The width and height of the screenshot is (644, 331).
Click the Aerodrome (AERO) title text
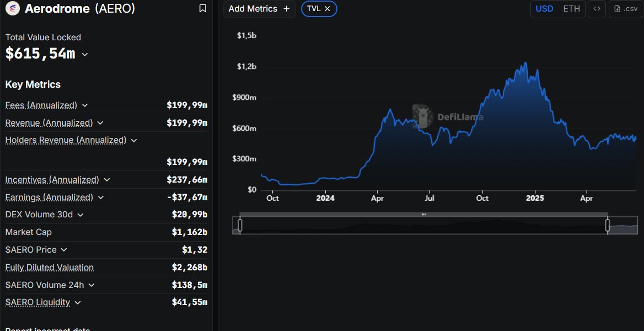pyautogui.click(x=80, y=8)
